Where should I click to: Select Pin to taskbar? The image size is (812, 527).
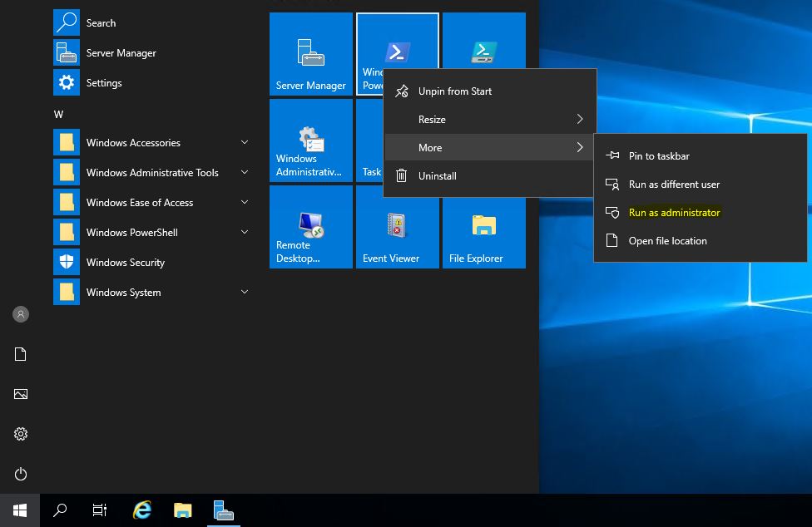pos(701,155)
